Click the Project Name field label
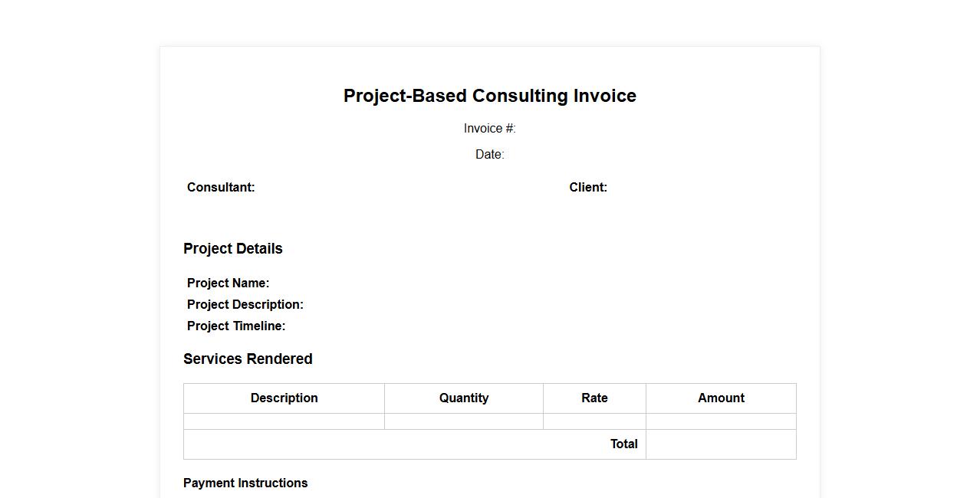Viewport: 980px width, 498px height. pos(228,283)
